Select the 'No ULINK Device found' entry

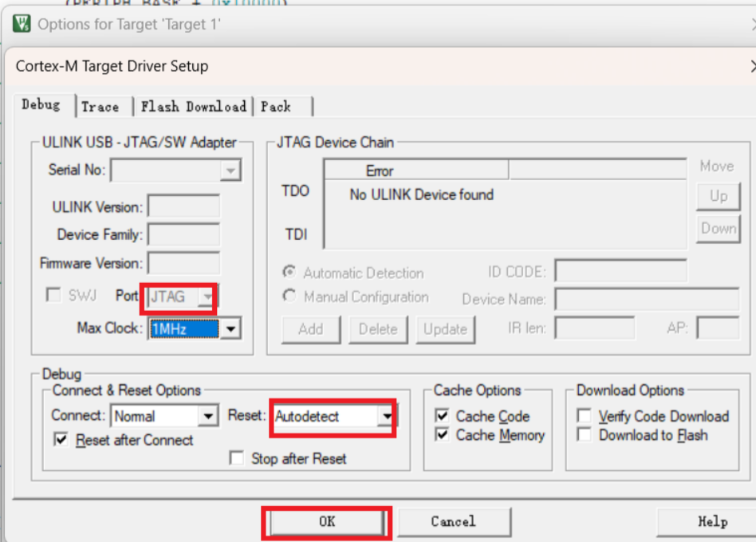click(x=421, y=194)
